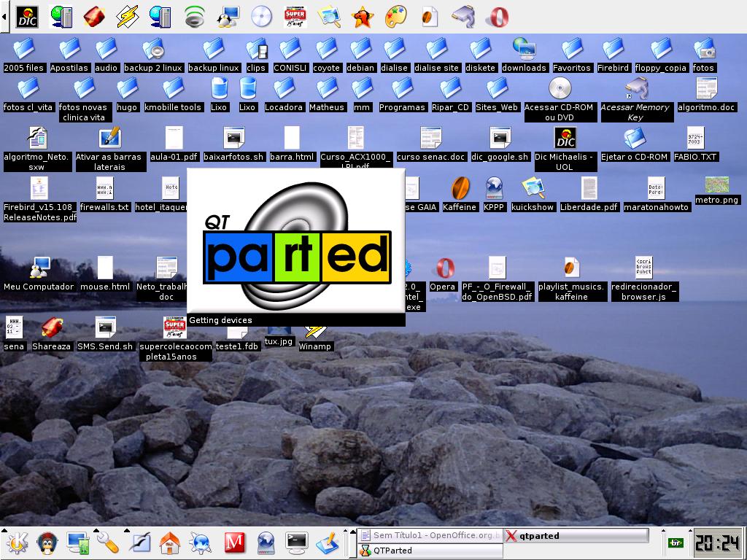Open the Winamp lightning bolt in top panel
The width and height of the screenshot is (747, 560).
coord(128,17)
